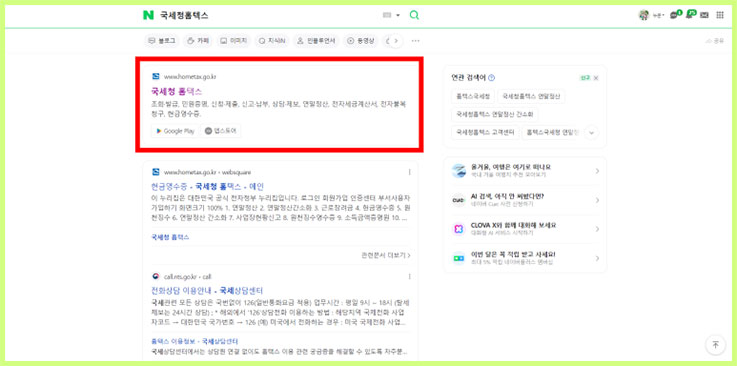Open the Naver Plus membership promo row
The width and height of the screenshot is (737, 366).
[525, 258]
